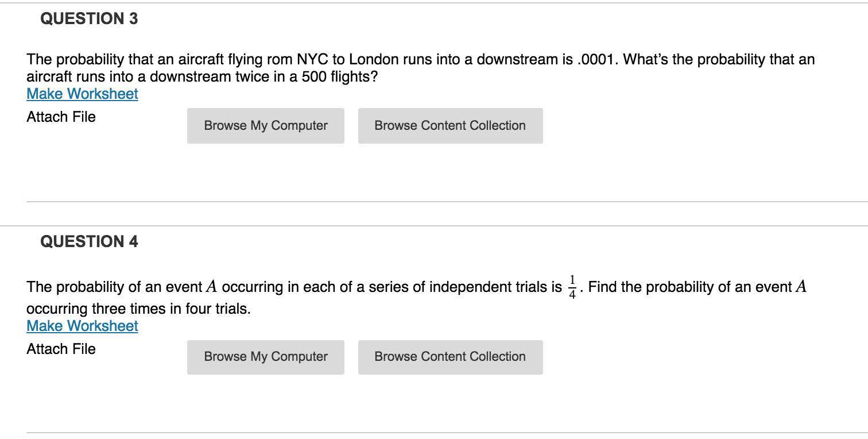Click Browse Content Collection for Question 4
868x439 pixels.
450,357
